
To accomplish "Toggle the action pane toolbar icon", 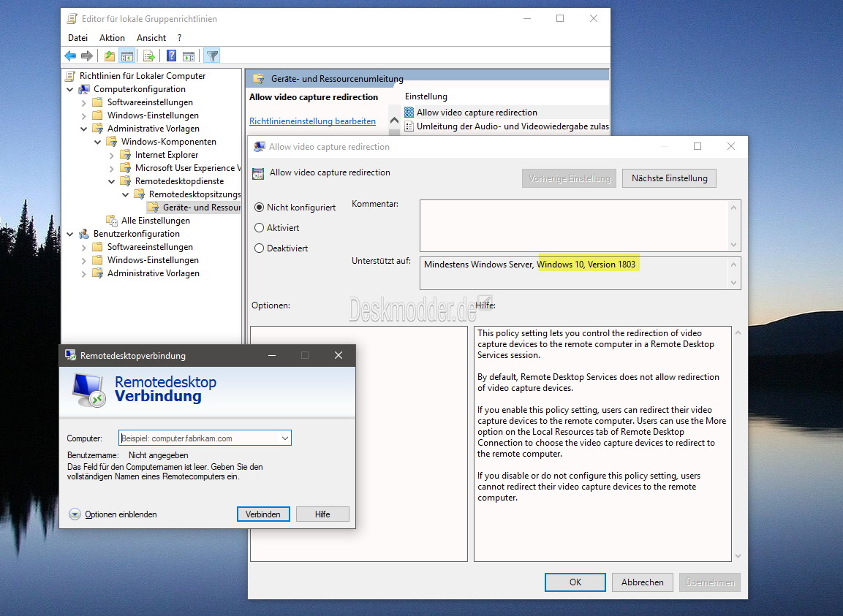I will (x=189, y=56).
